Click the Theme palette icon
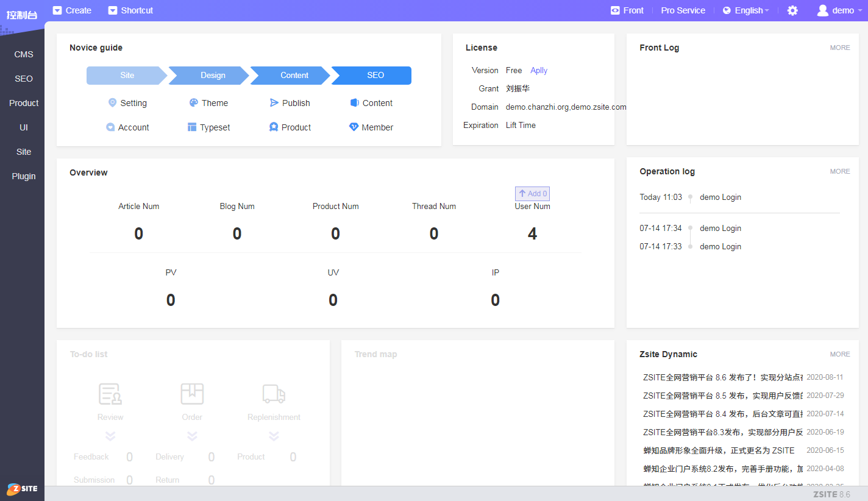Viewport: 868px width, 501px height. pyautogui.click(x=193, y=103)
